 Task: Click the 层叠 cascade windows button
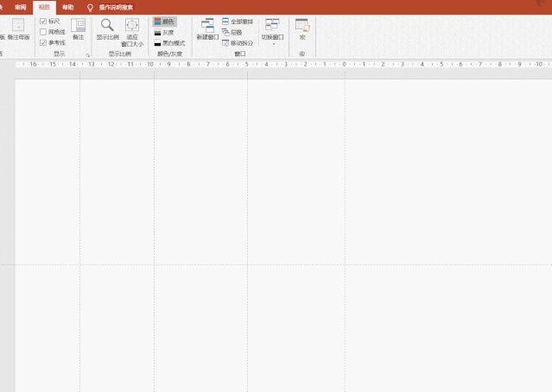(x=232, y=32)
